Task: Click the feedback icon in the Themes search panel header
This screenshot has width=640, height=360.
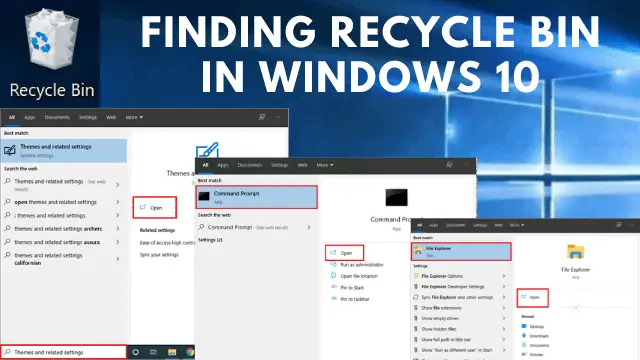Action: [x=262, y=117]
